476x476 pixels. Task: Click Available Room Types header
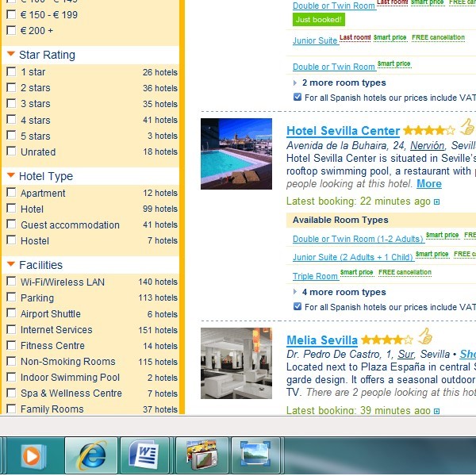click(x=340, y=220)
